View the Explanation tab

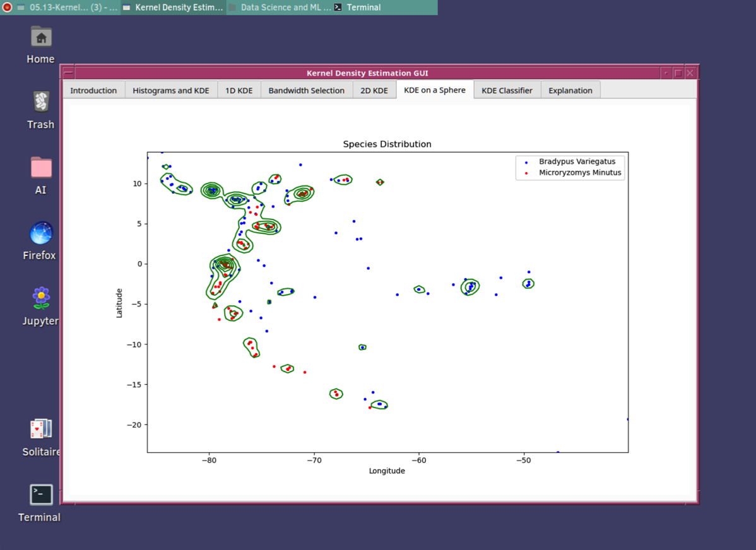(570, 90)
